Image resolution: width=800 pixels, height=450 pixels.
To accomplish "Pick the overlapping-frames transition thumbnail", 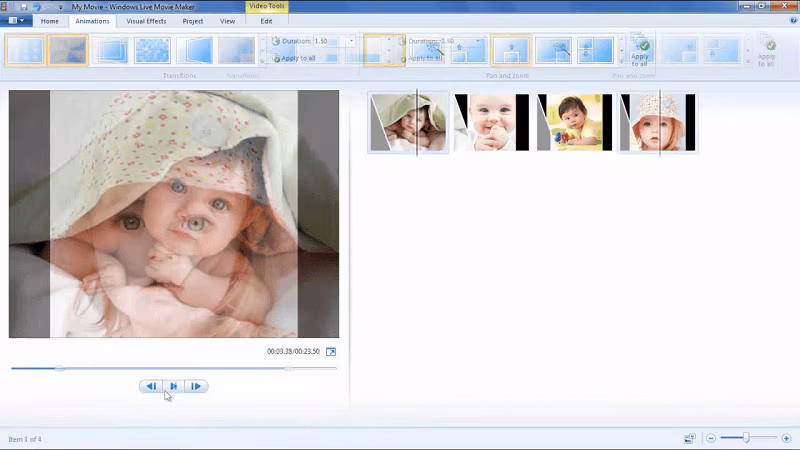I will 110,51.
